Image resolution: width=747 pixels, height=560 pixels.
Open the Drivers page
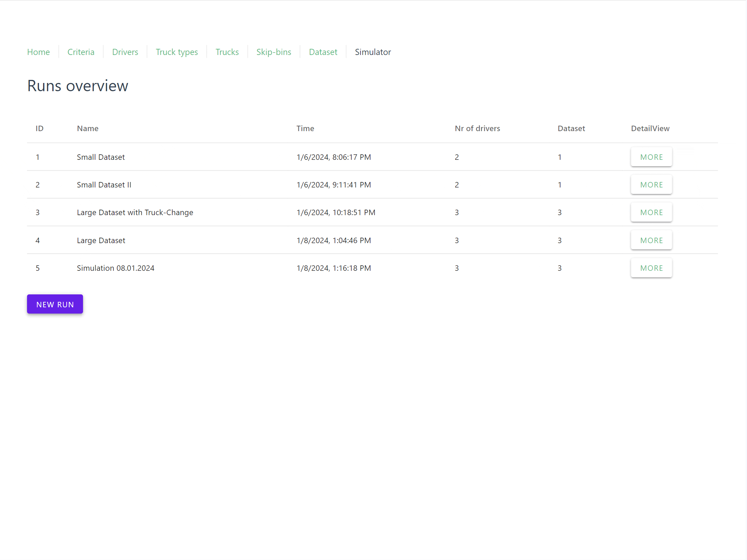point(125,52)
